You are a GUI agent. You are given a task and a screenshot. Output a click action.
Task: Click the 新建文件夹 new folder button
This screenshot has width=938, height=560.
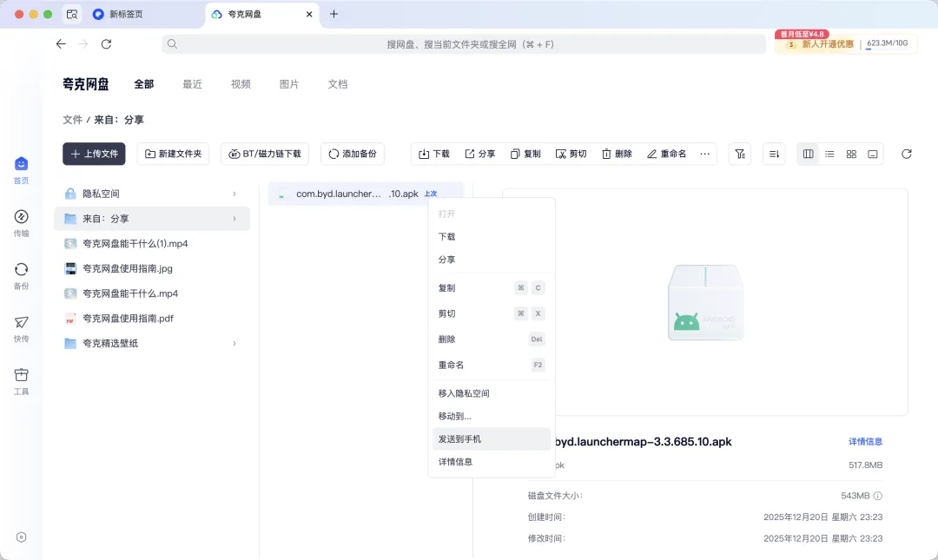coord(174,154)
